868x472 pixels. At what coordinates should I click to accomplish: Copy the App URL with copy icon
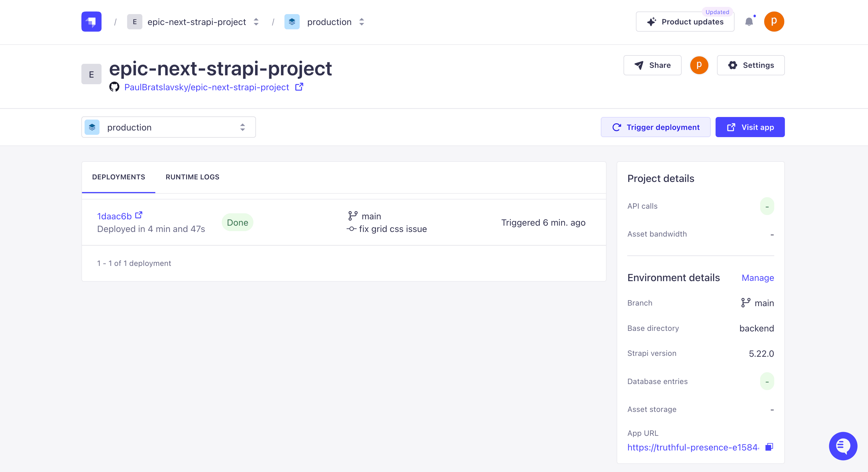coord(769,447)
